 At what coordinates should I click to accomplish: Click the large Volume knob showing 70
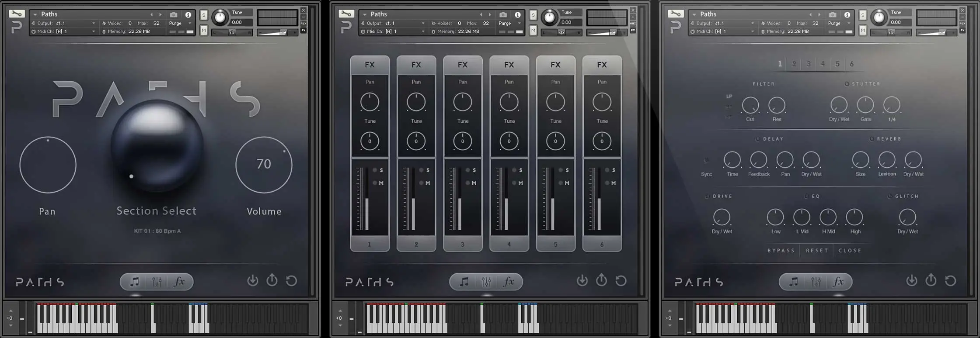click(264, 165)
